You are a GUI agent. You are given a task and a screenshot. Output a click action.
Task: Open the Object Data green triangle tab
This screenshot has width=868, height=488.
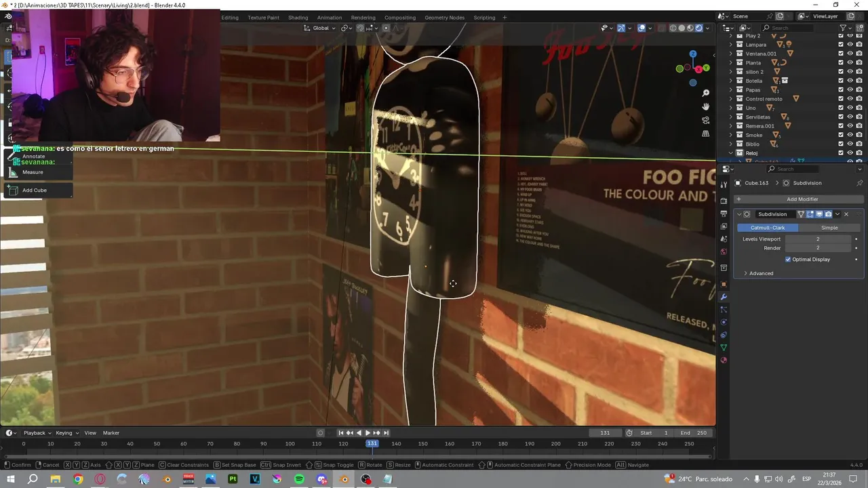[724, 348]
